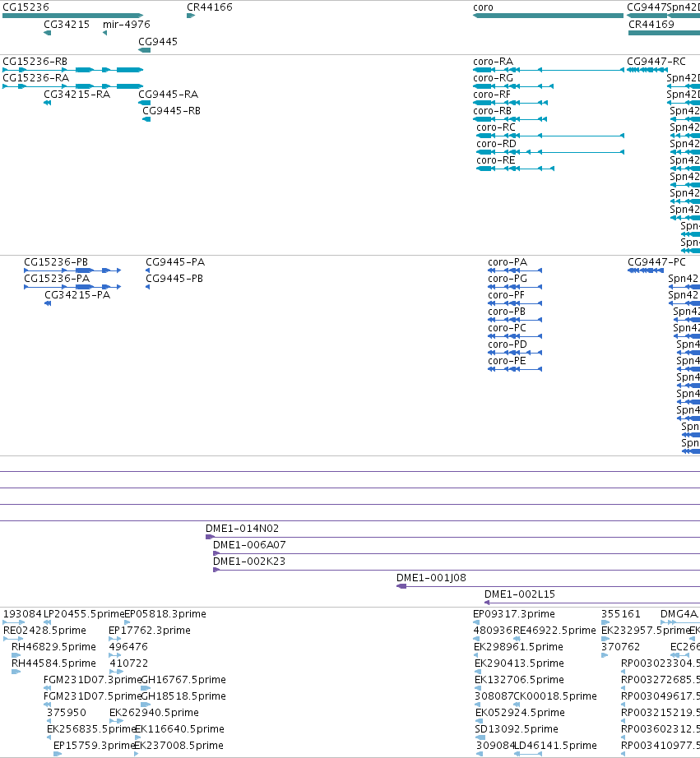Select the 355161 EST label
The width and height of the screenshot is (700, 758).
[x=621, y=614]
